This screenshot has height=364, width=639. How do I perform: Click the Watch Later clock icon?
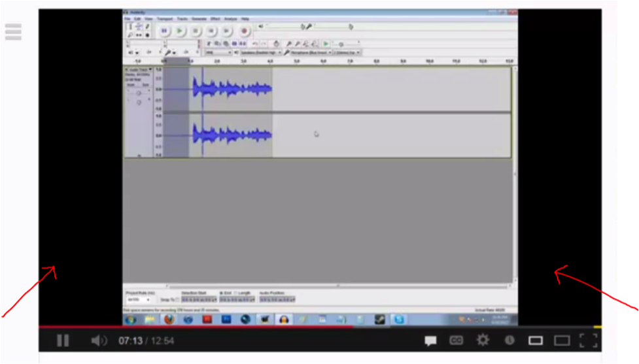(x=509, y=340)
